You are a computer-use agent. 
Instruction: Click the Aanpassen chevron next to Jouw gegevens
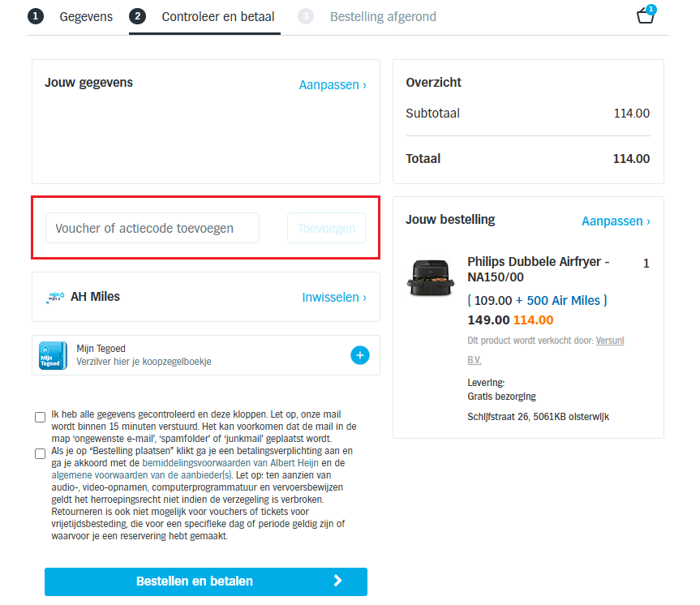[363, 84]
